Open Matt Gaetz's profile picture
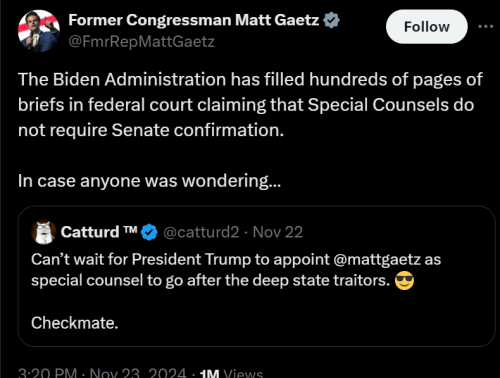Viewport: 500px width, 378px height. (39, 31)
